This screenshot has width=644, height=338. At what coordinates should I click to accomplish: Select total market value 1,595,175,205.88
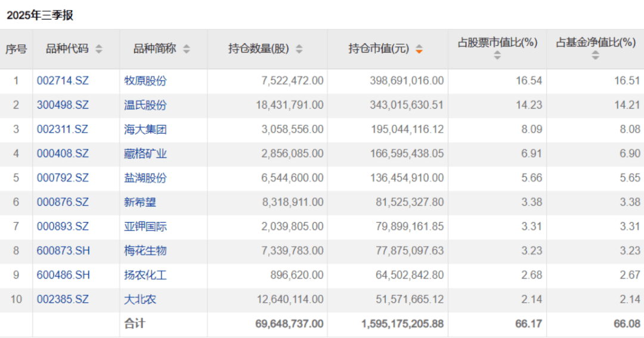(x=402, y=324)
